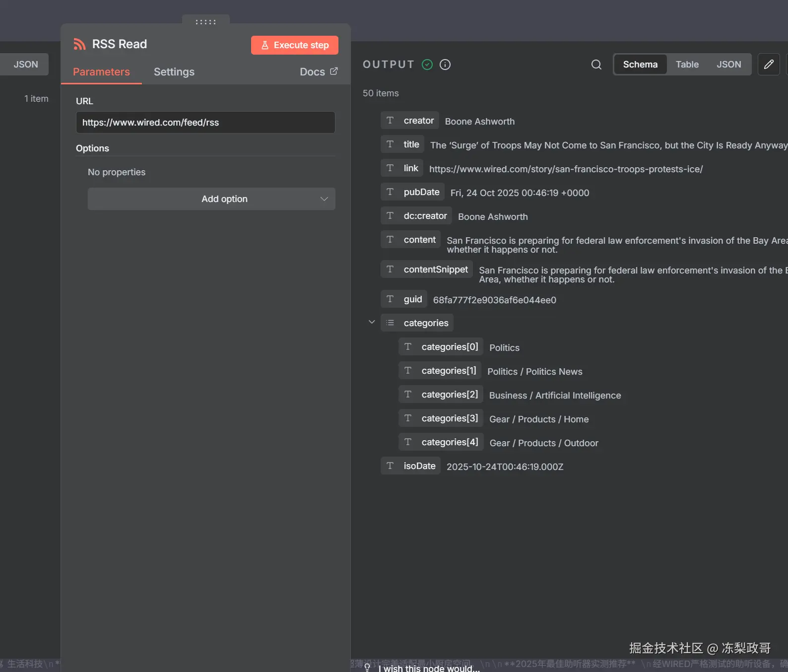Click the lightbulb feedback icon

click(x=367, y=668)
